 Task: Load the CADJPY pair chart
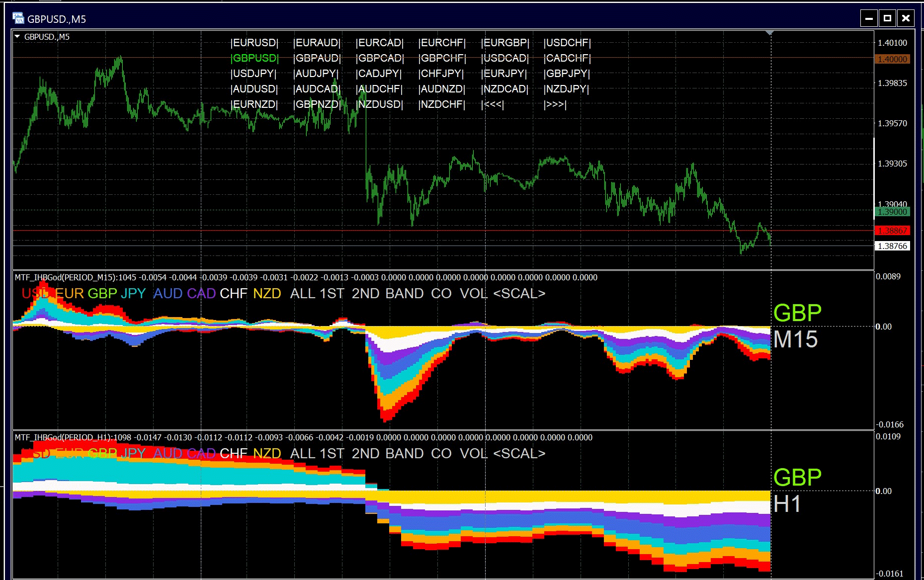pyautogui.click(x=379, y=74)
